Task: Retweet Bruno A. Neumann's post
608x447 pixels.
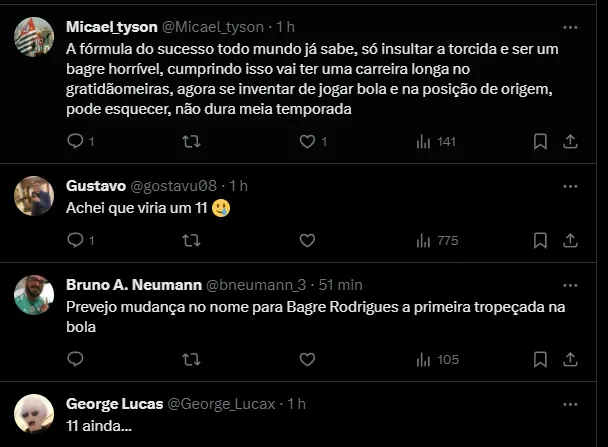Action: point(191,359)
